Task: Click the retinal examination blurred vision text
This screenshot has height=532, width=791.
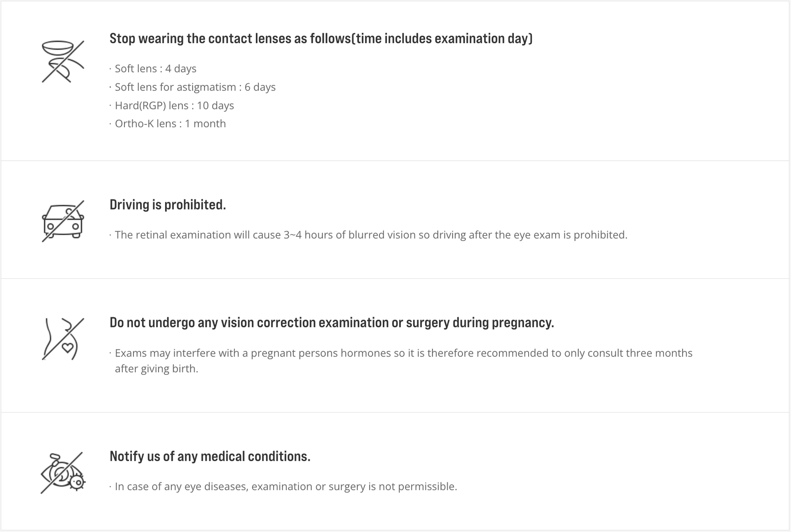Action: 371,235
